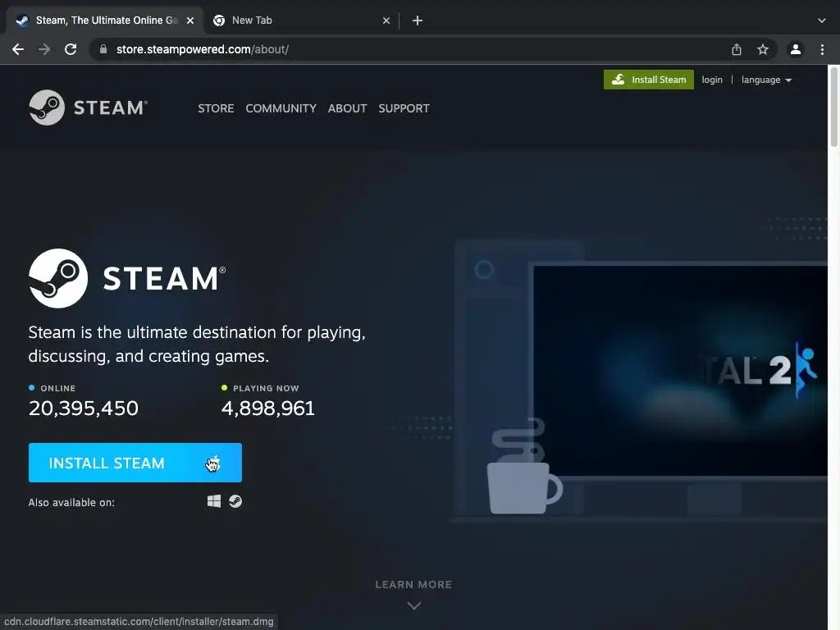Click the PLAYING NOW label
The image size is (840, 630).
click(266, 388)
